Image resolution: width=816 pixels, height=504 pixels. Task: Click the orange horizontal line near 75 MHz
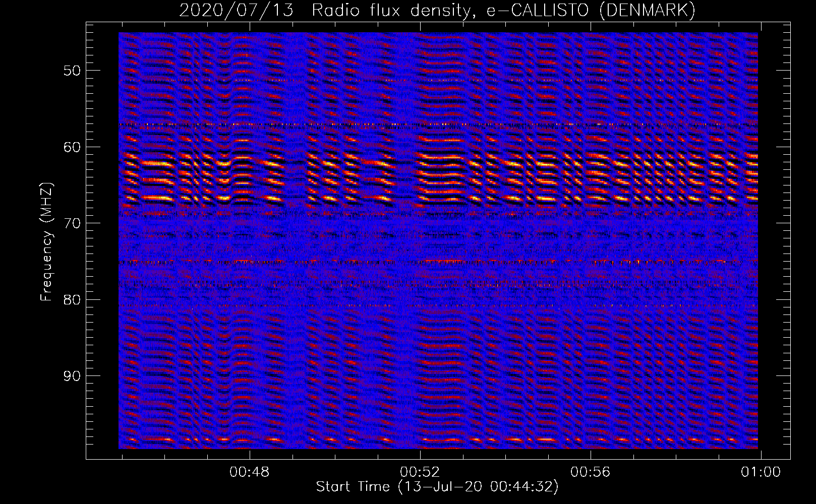439,262
